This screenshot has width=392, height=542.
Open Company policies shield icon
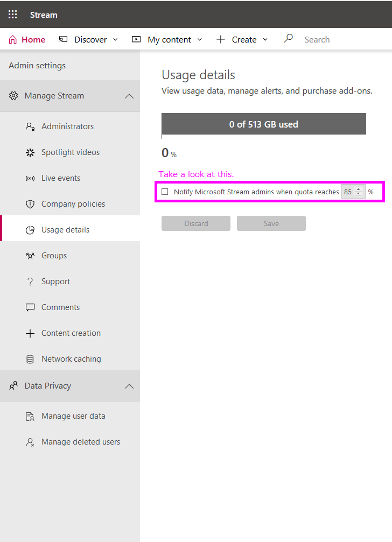(x=30, y=203)
